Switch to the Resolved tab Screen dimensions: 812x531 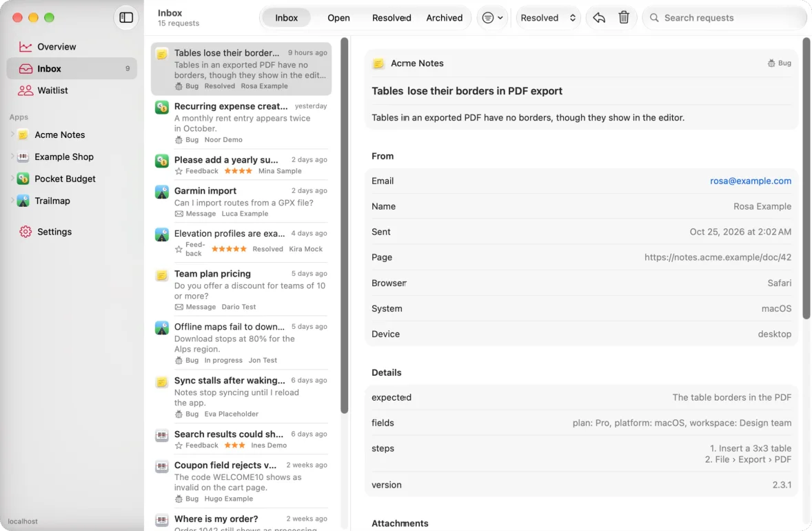(391, 18)
